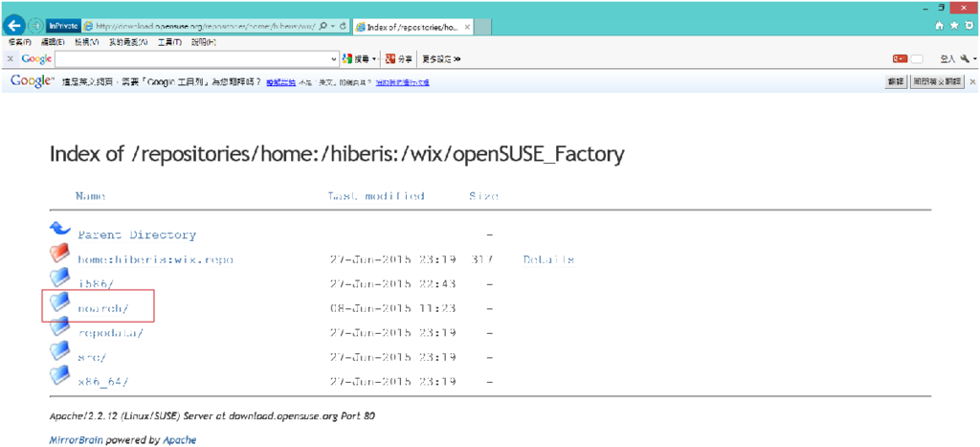Click the Google logo on the toolbar
The image size is (980, 447).
tap(36, 58)
